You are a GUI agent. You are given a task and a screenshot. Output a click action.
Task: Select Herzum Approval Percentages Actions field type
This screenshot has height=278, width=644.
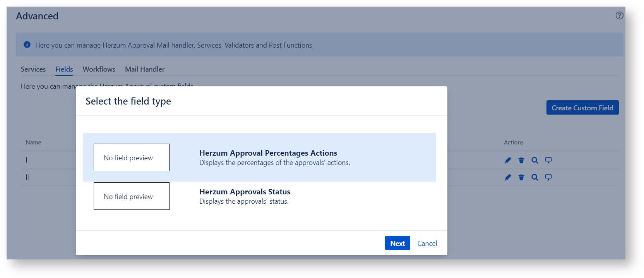[x=268, y=153]
